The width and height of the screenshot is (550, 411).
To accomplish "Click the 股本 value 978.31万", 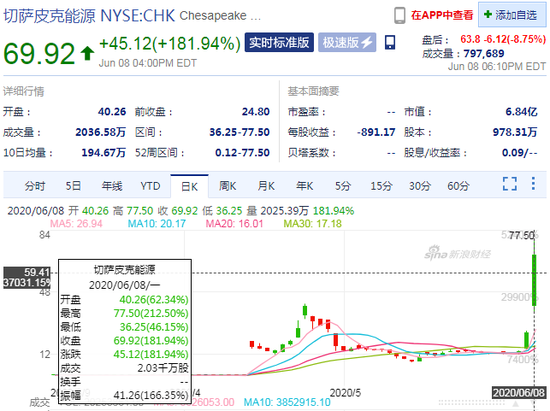I will (x=515, y=132).
